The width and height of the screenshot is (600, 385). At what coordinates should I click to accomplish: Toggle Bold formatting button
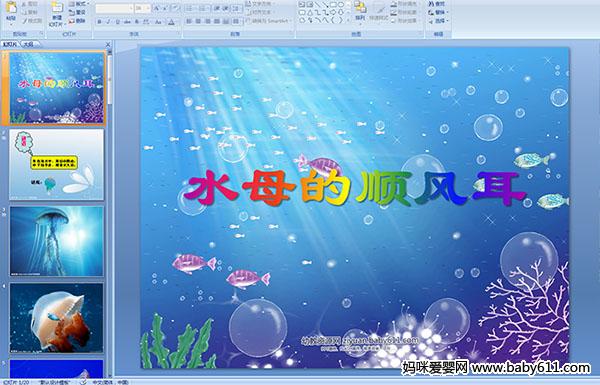(x=99, y=22)
